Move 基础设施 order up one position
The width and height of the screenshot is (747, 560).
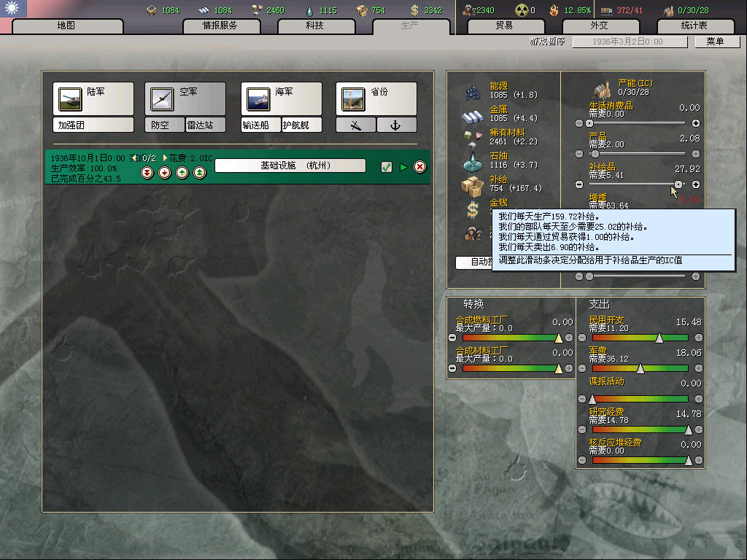click(x=182, y=172)
